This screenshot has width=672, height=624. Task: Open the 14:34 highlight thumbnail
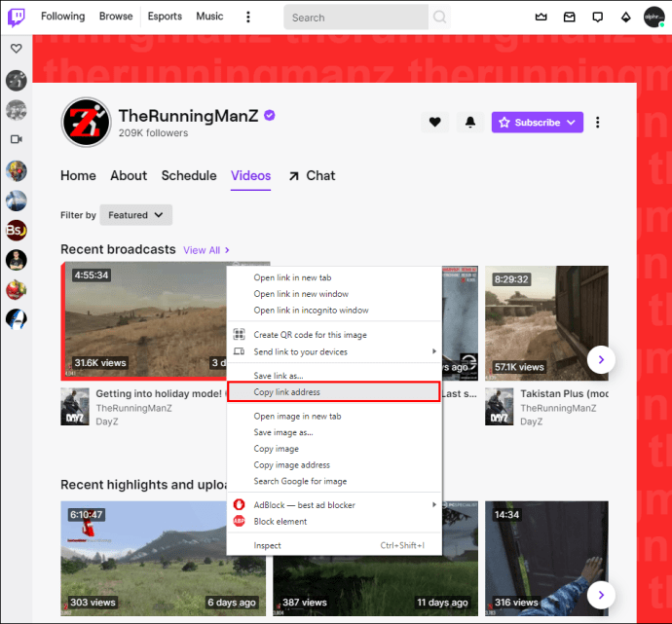click(x=546, y=559)
